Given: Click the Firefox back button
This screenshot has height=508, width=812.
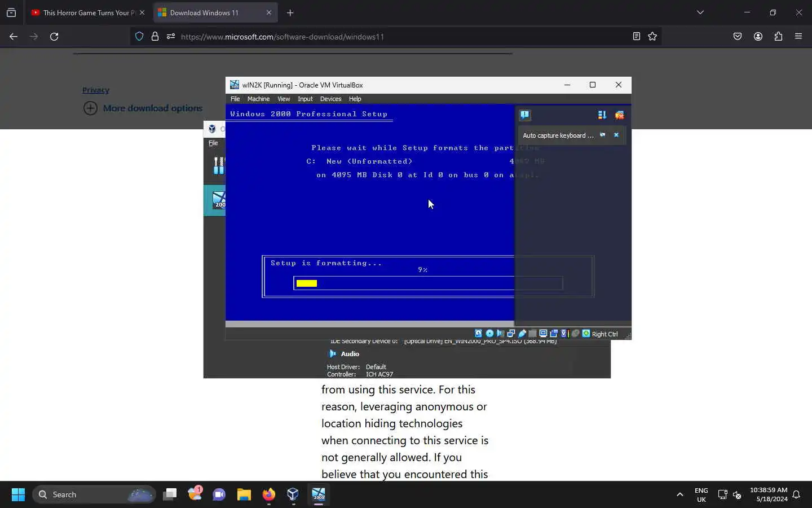Looking at the screenshot, I should [14, 36].
